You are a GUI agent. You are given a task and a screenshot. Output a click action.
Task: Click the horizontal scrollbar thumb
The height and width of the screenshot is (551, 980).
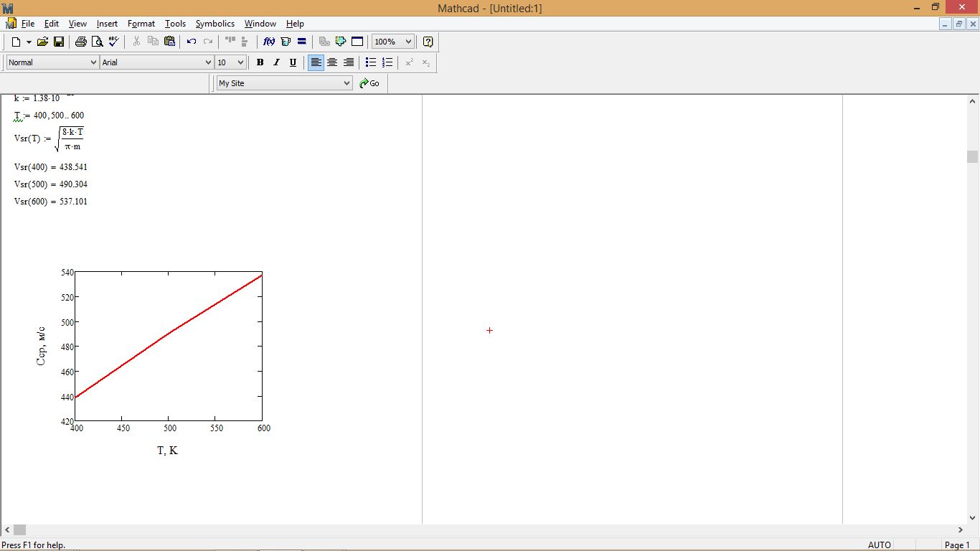tap(19, 529)
